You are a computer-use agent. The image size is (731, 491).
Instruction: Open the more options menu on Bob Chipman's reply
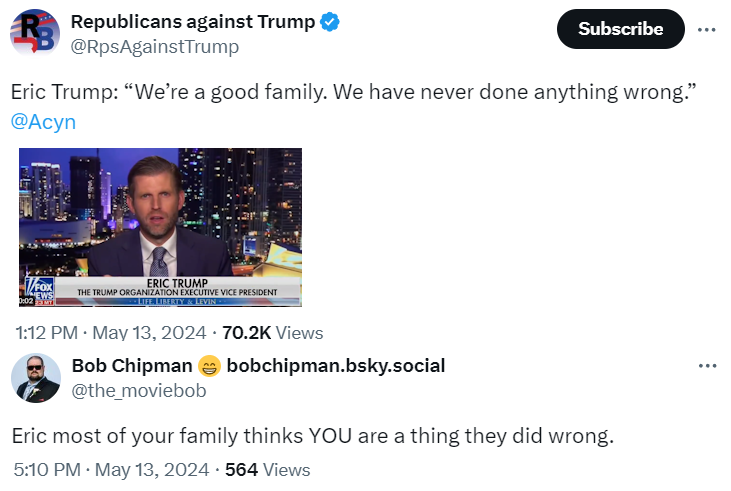pyautogui.click(x=706, y=366)
